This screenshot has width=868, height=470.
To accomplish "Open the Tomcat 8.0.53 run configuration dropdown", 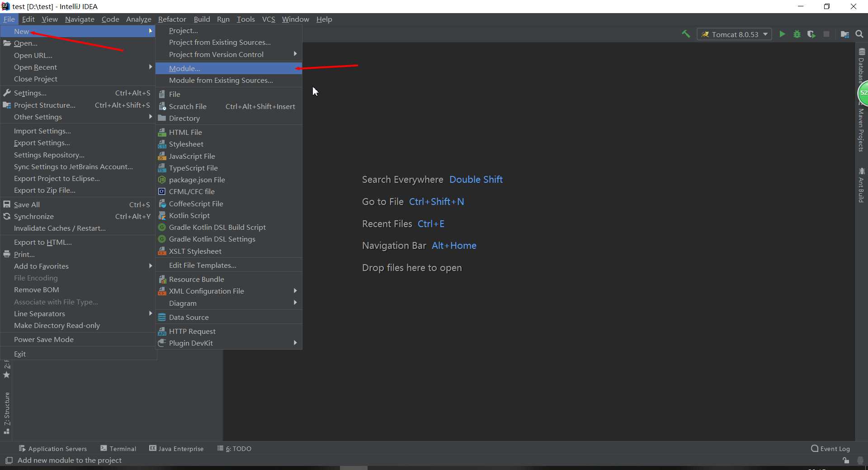I will 735,34.
